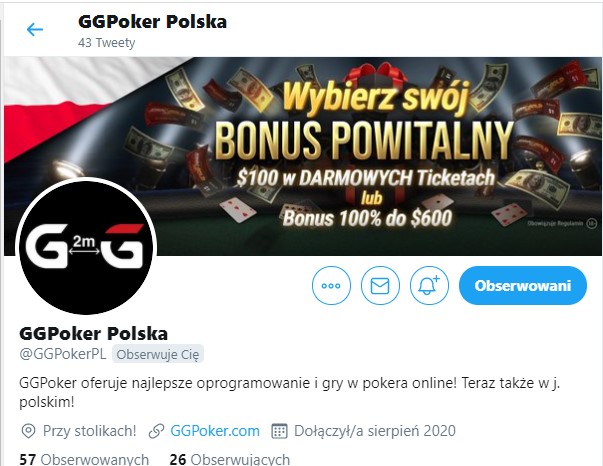
Task: Click the calendar joined-date icon
Action: [279, 431]
